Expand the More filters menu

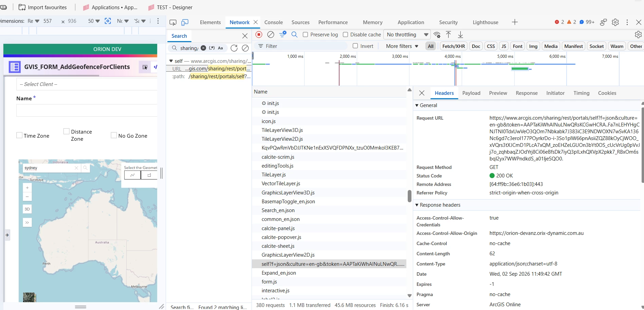tap(402, 46)
